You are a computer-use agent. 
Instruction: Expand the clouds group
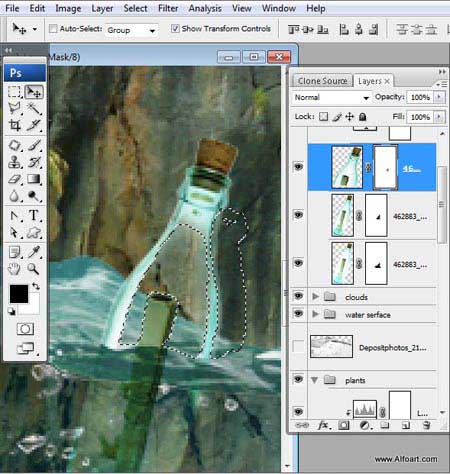(315, 296)
